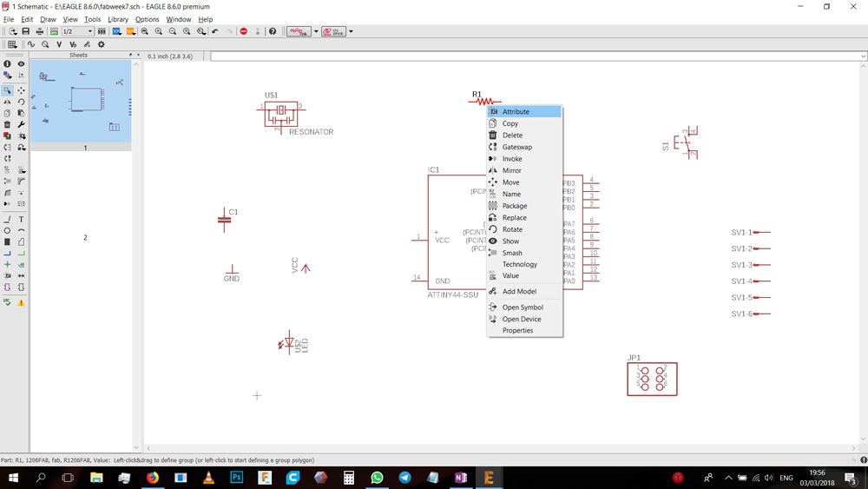Choose Smash in context menu
This screenshot has height=489, width=868.
click(524, 253)
